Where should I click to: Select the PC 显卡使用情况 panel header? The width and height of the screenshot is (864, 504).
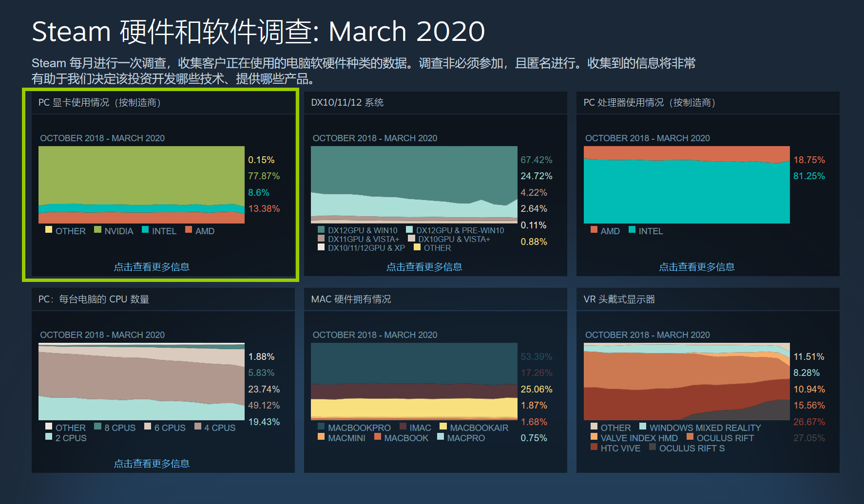coord(99,103)
